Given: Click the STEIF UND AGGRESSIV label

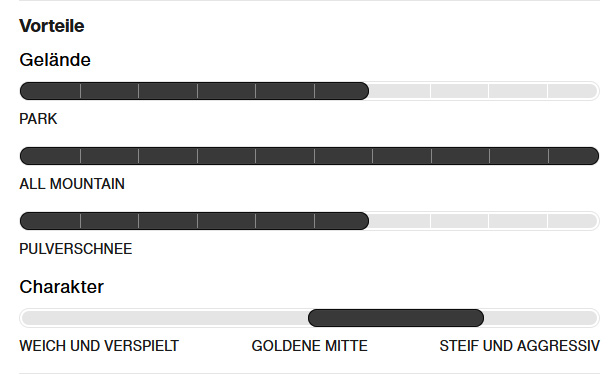Looking at the screenshot, I should (x=519, y=346).
